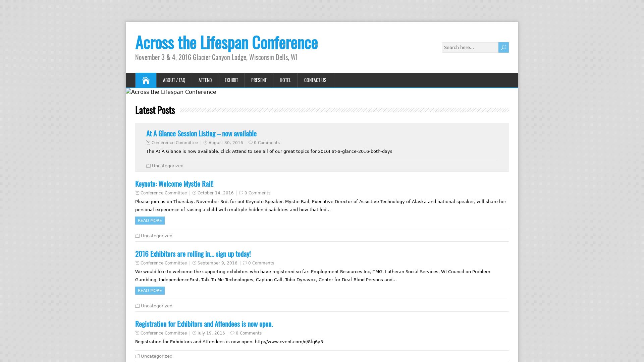Open the About / FAQ menu
The height and width of the screenshot is (362, 644).
point(174,80)
